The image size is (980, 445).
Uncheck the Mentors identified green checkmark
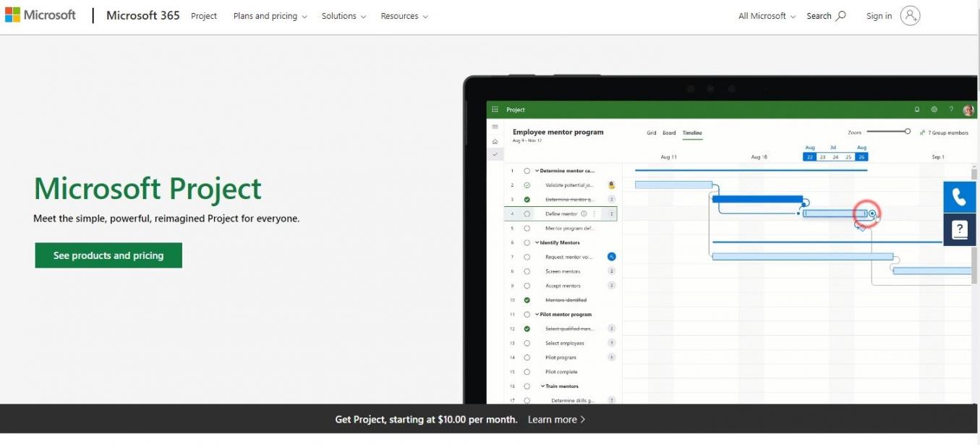point(527,300)
